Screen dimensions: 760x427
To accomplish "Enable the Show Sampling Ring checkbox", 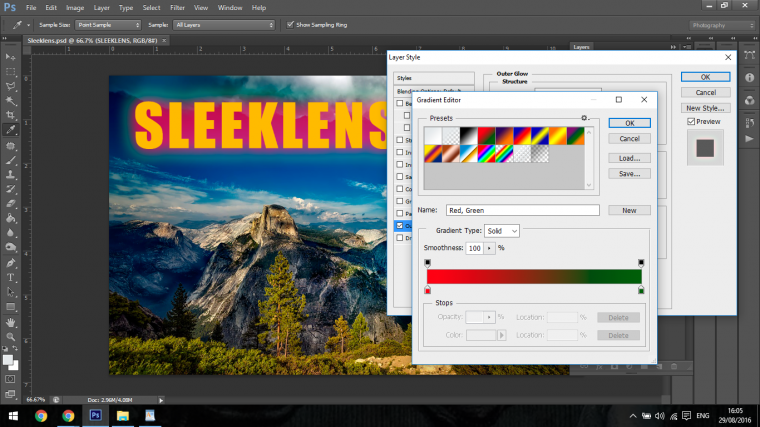I will (290, 25).
